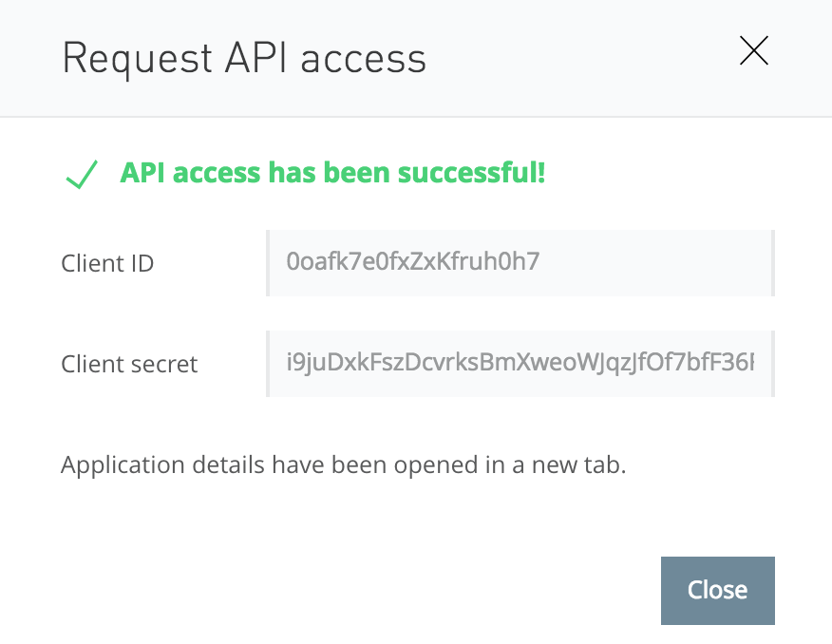Click the Client secret label

tap(129, 364)
